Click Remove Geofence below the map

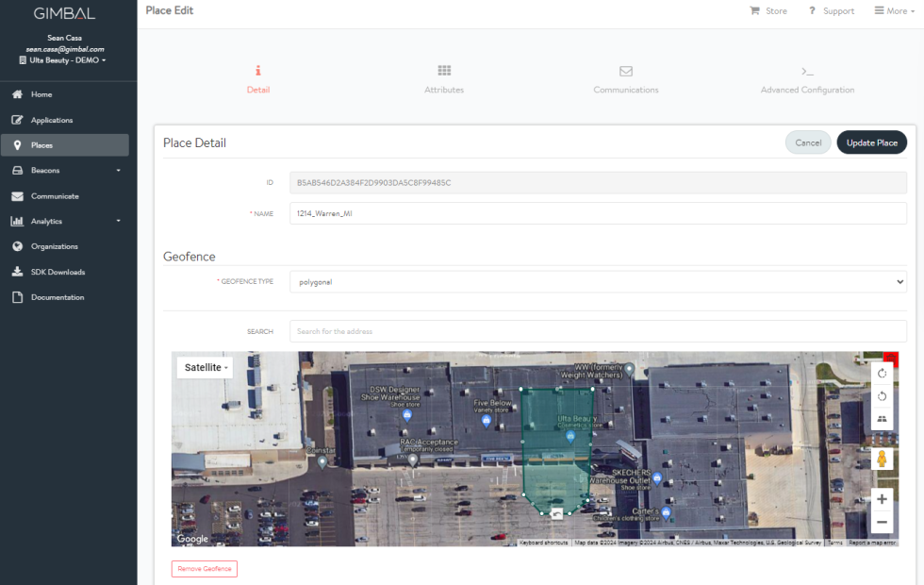click(204, 568)
